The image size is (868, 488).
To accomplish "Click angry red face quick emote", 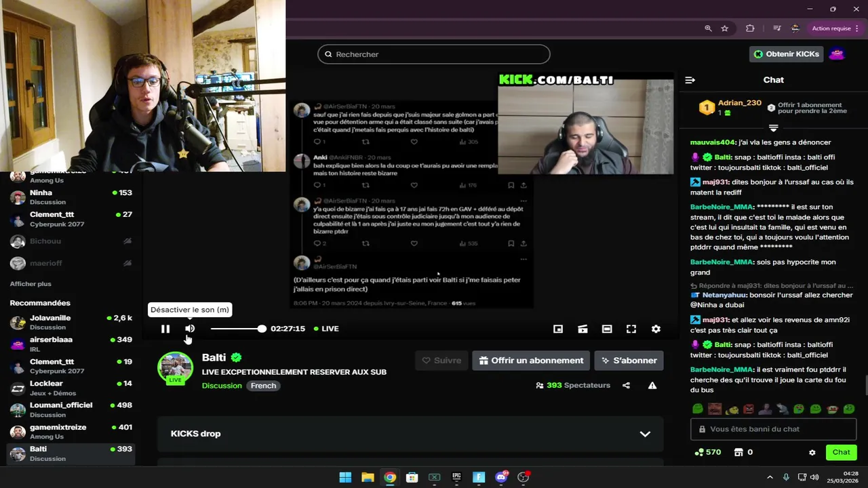I will pos(748,409).
